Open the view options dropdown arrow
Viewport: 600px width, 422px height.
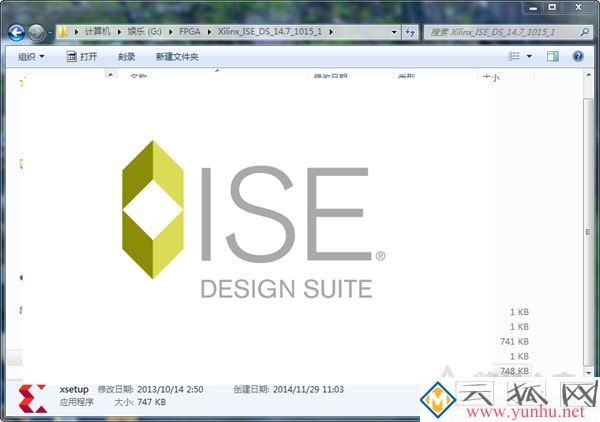pos(529,57)
